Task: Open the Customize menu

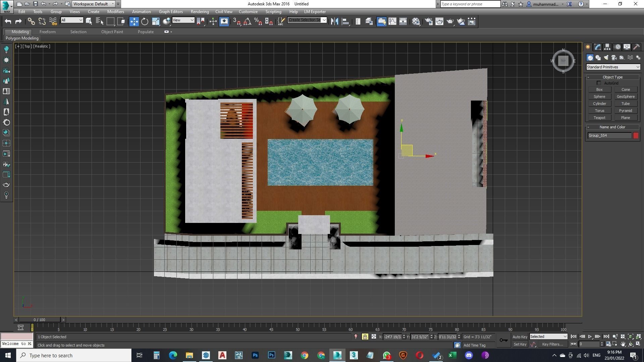Action: point(248,12)
